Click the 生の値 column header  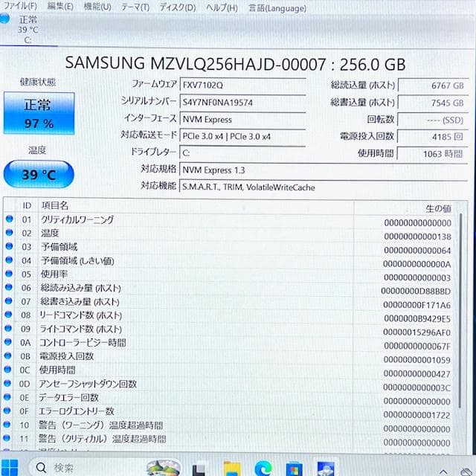coord(438,208)
